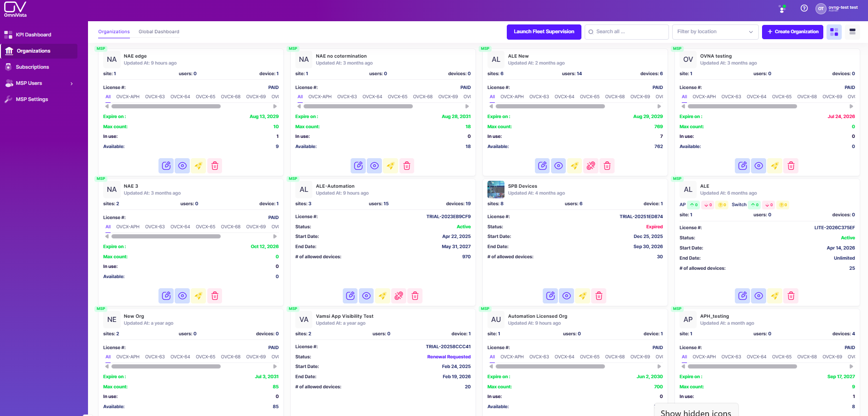View the NAE edge organization details
The image size is (868, 416).
point(182,166)
